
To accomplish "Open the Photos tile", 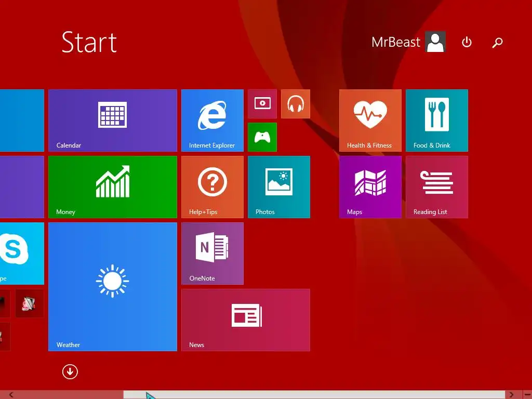I will coord(279,187).
